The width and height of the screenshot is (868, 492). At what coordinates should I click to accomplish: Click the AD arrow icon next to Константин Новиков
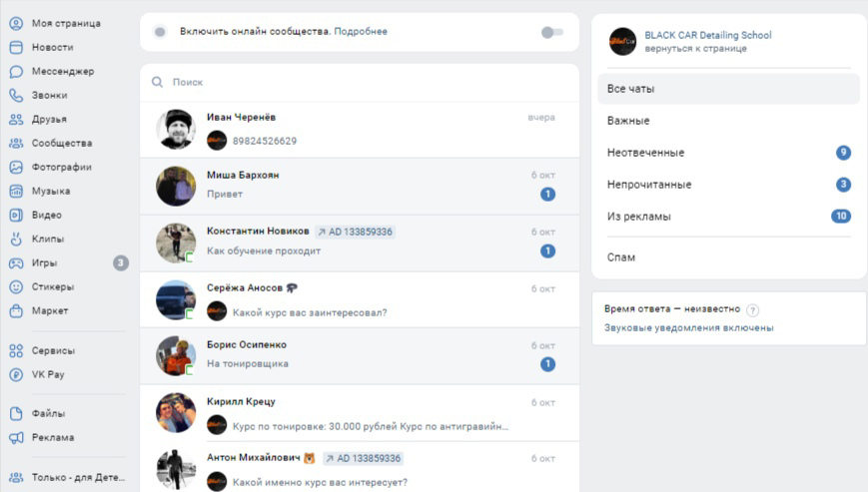[322, 232]
